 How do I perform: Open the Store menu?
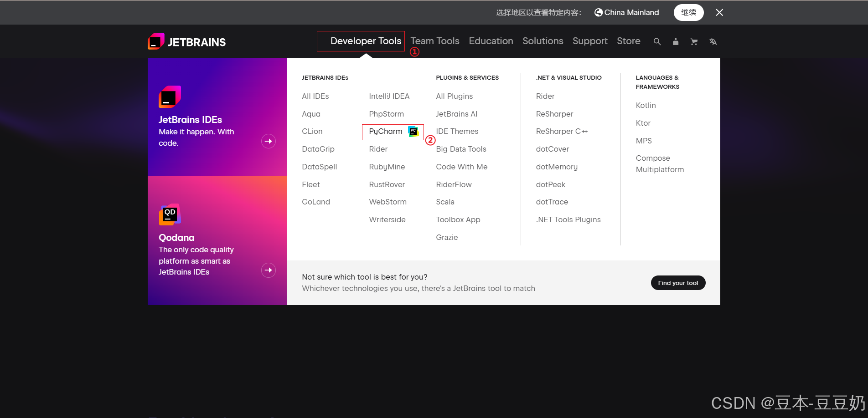point(629,41)
